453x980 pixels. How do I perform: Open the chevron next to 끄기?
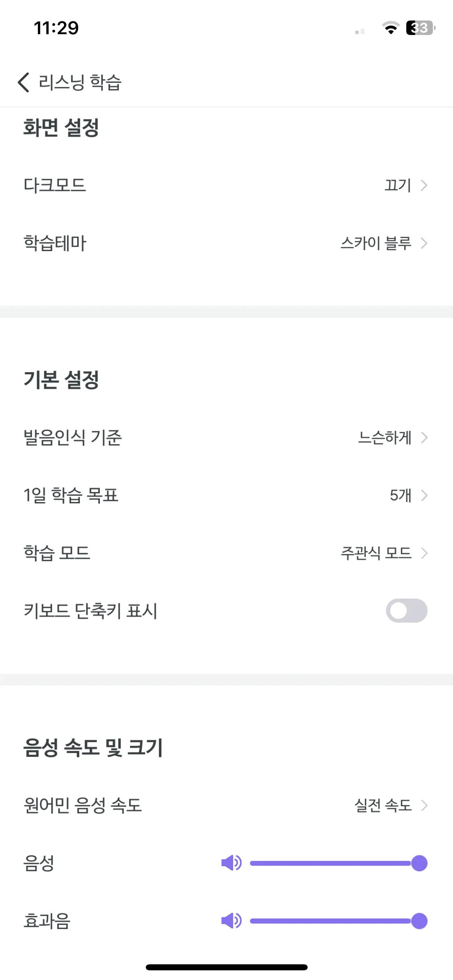(424, 185)
